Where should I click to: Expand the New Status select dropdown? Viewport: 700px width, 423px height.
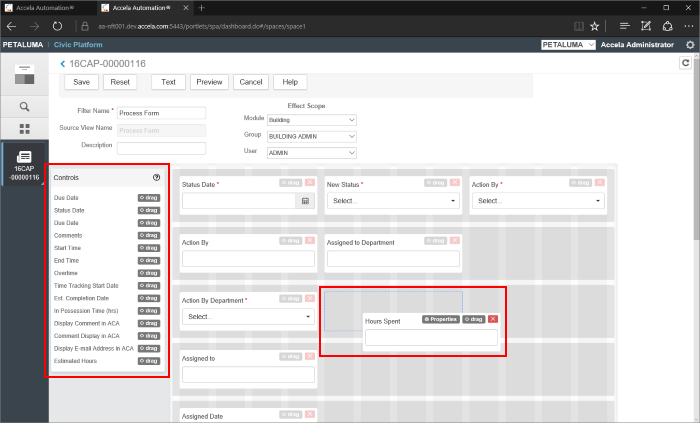coord(393,201)
